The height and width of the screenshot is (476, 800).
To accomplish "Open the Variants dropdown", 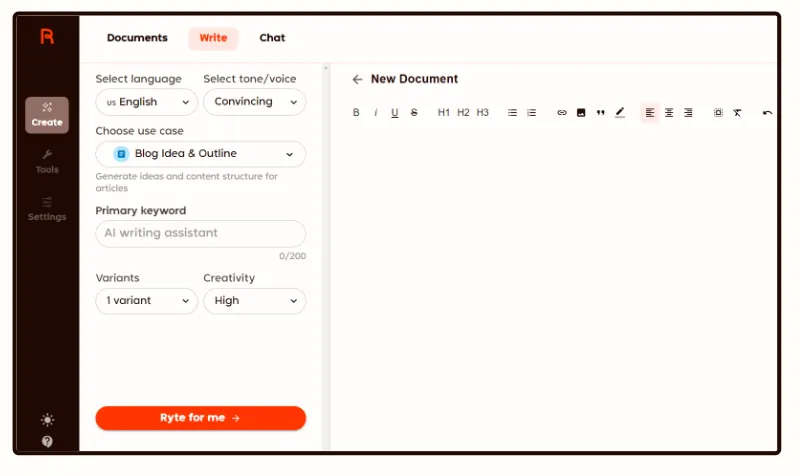I will click(x=146, y=301).
